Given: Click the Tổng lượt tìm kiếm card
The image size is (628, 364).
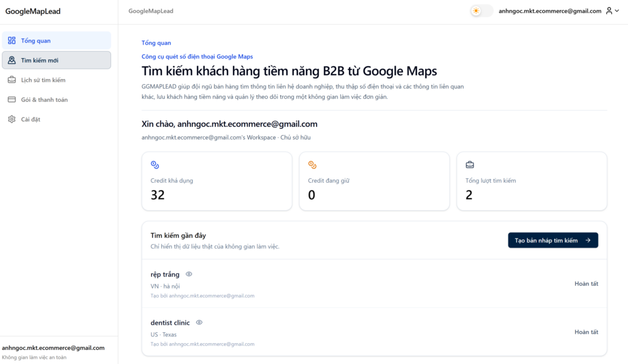Looking at the screenshot, I should tap(532, 181).
